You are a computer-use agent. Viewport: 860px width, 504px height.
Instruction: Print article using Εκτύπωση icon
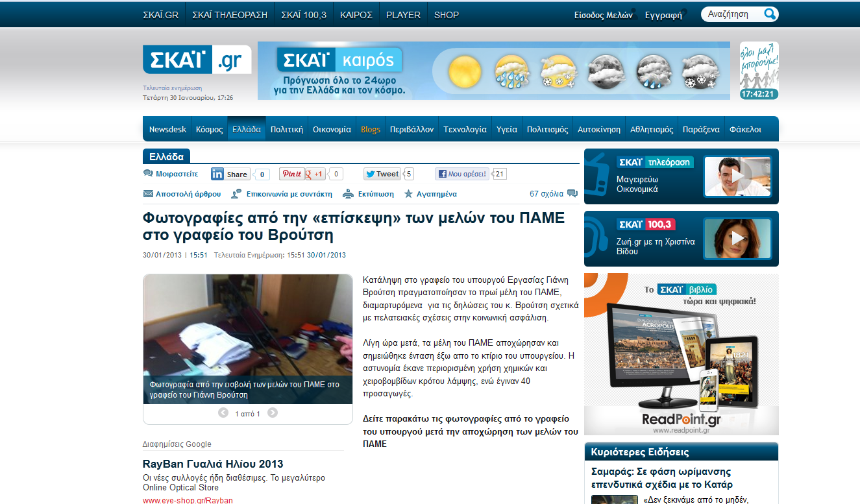(368, 194)
